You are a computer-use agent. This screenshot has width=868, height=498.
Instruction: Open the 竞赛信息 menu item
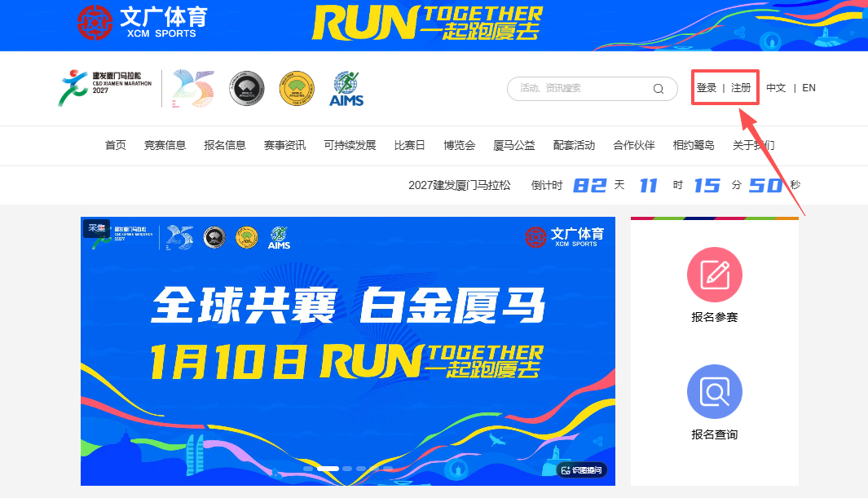click(165, 145)
